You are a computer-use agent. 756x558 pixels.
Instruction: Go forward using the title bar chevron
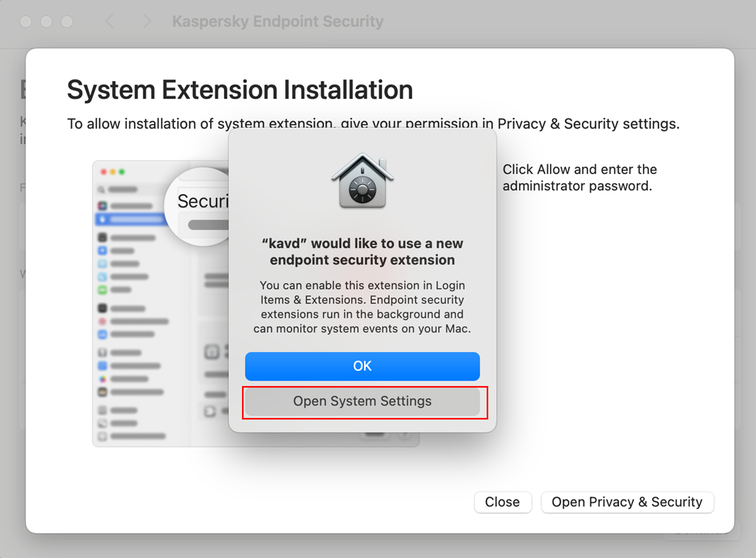[x=146, y=21]
